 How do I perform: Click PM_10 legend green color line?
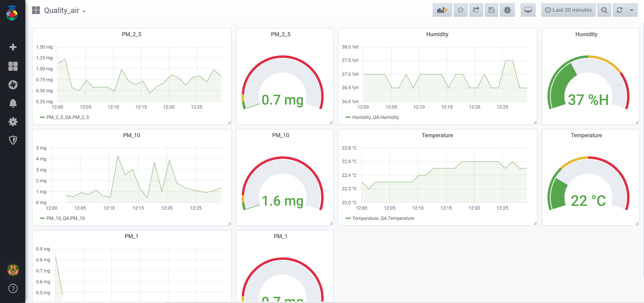tap(42, 218)
